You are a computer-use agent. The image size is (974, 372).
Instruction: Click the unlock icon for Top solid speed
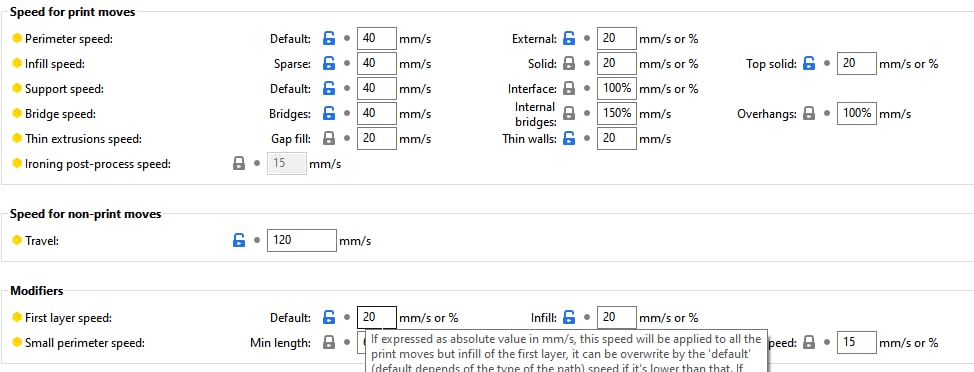(x=809, y=63)
